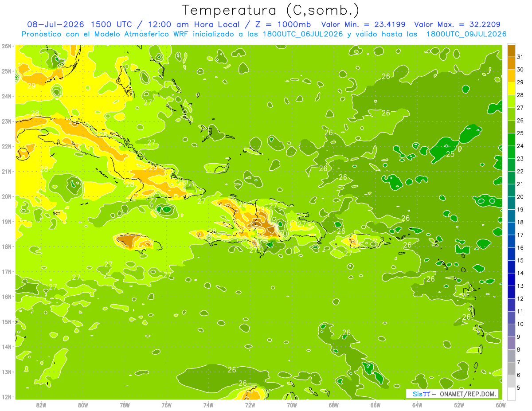This screenshot has height=411, width=532.
Task: Click the legend label '10' on the colorbar
Action: coord(520,324)
